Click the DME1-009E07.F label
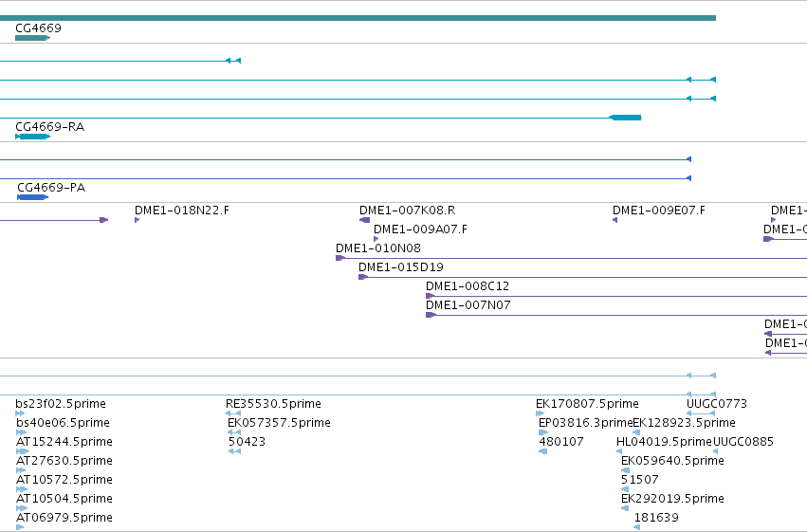 point(659,211)
